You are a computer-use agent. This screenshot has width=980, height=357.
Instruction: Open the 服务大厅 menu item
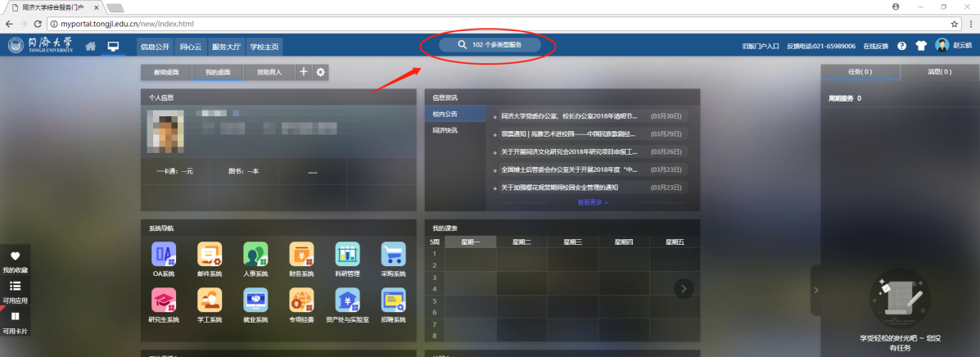tap(225, 47)
